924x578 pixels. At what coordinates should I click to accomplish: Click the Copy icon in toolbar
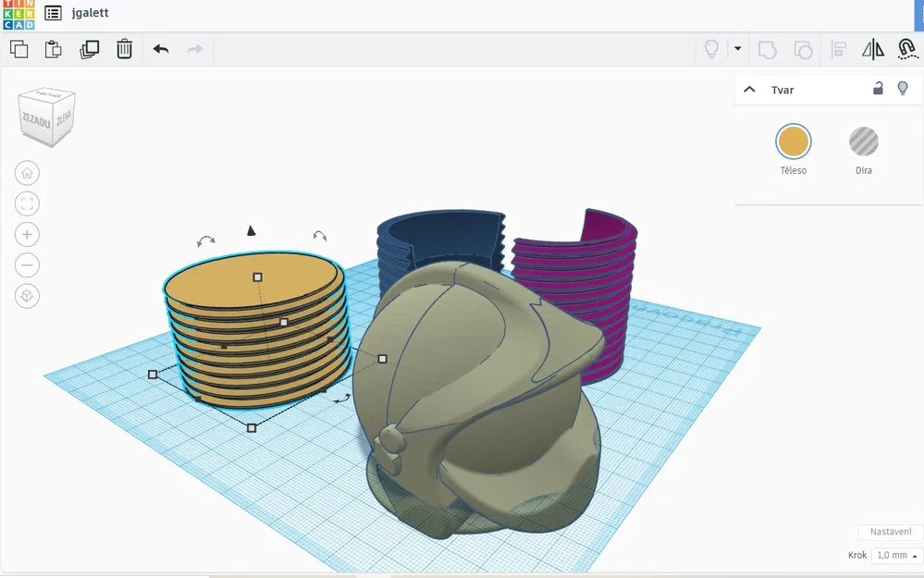tap(18, 49)
